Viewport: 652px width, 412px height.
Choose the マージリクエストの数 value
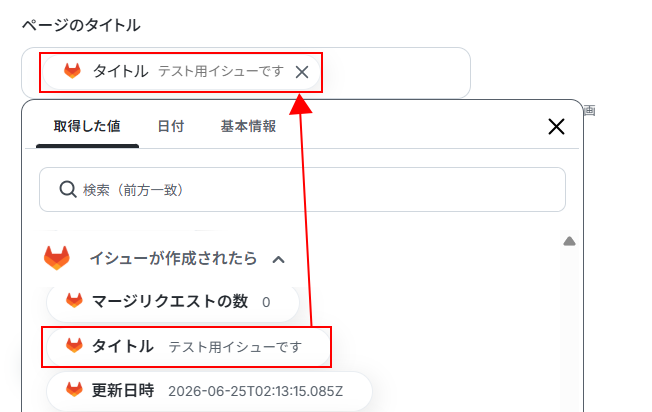point(173,302)
